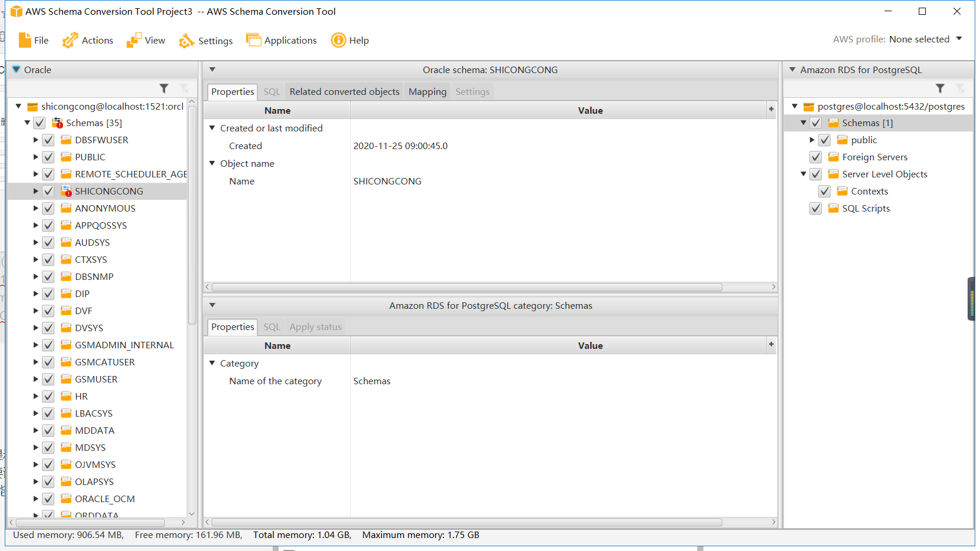The height and width of the screenshot is (551, 980).
Task: Click the ANONYMOUS schema folder icon
Action: [x=66, y=209]
